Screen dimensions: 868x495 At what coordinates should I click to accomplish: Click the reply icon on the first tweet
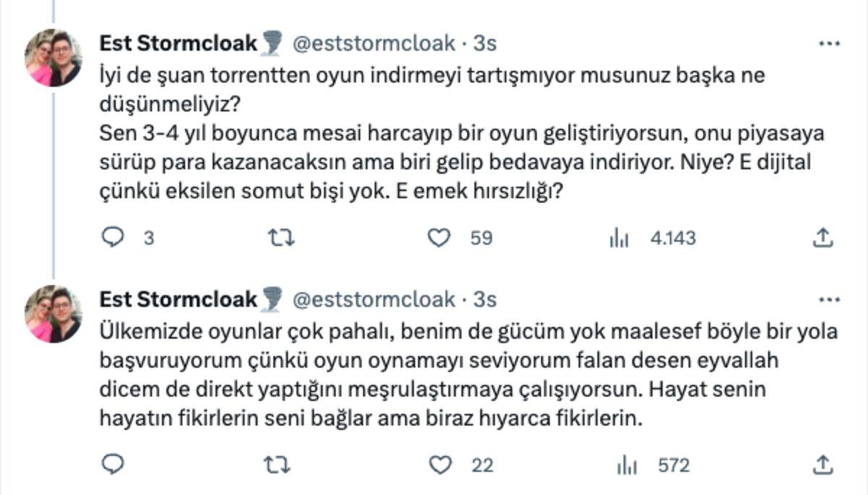[x=111, y=236]
